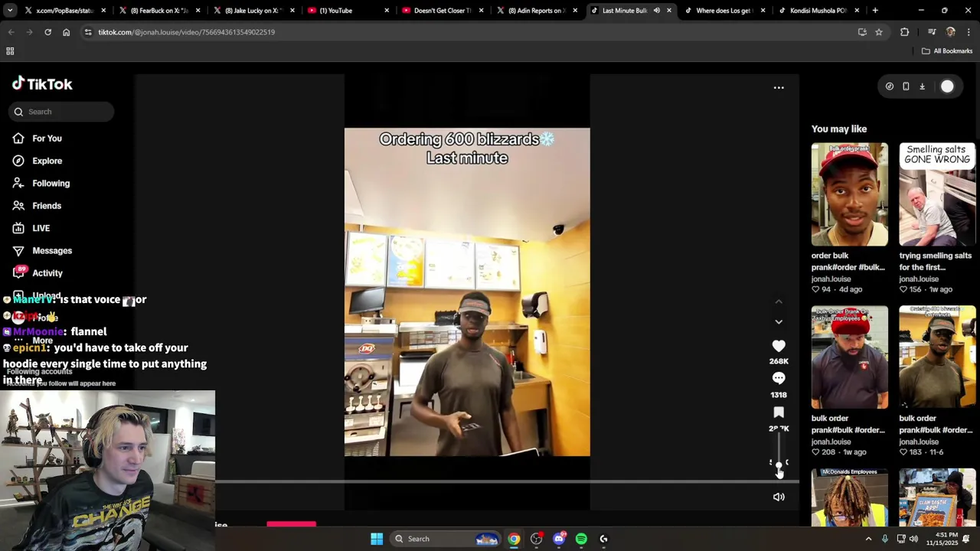Click the 'trying smelling salts for the first...' title
Image resolution: width=980 pixels, height=551 pixels.
936,261
